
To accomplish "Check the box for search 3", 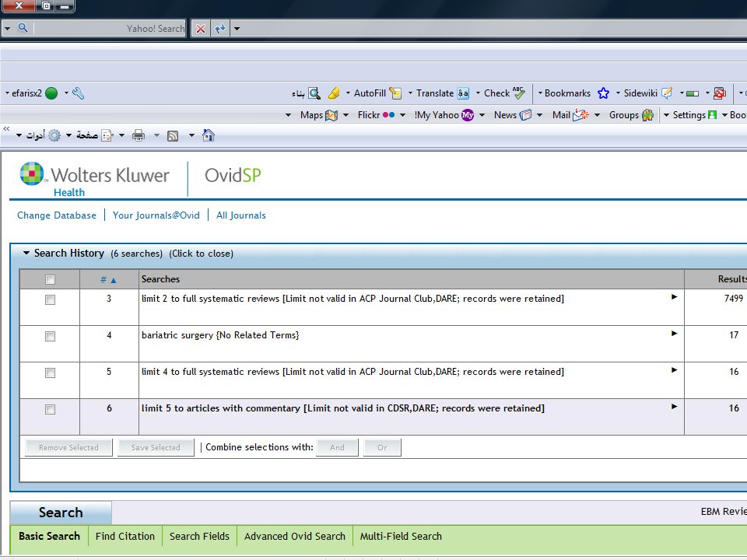I will pos(50,299).
